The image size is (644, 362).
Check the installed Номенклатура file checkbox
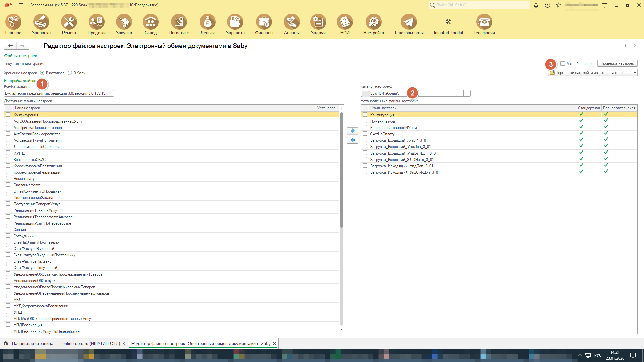click(x=365, y=121)
